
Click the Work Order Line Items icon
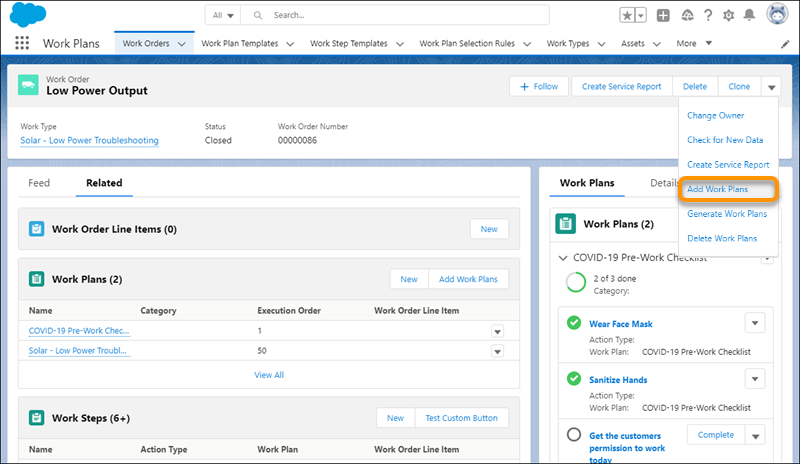click(x=36, y=229)
